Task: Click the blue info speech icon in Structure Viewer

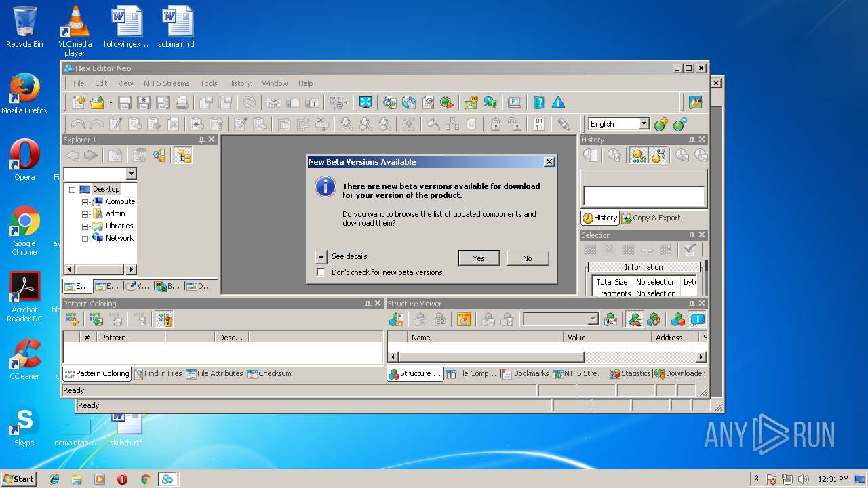Action: [697, 319]
